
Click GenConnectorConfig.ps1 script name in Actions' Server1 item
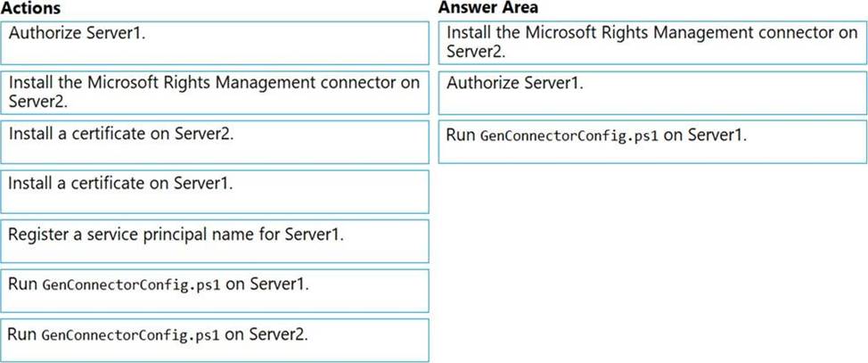130,285
